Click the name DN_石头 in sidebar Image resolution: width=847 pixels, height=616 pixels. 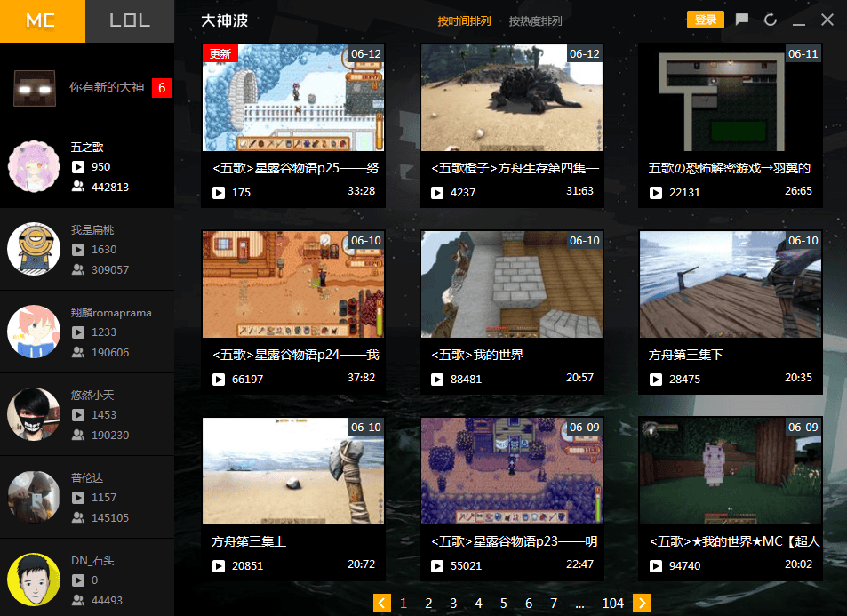(92, 560)
